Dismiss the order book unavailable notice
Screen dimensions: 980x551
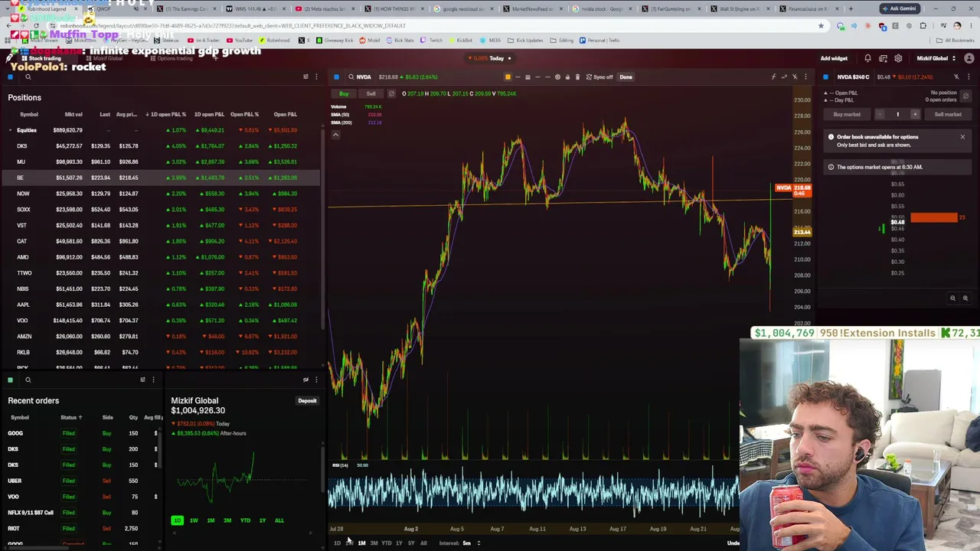[x=962, y=138]
